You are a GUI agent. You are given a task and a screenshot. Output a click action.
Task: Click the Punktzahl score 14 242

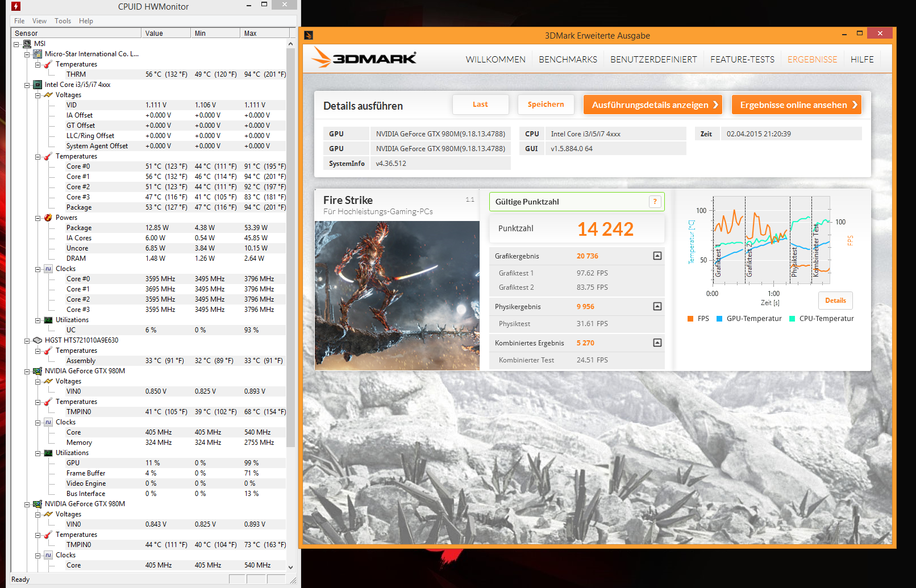[605, 229]
